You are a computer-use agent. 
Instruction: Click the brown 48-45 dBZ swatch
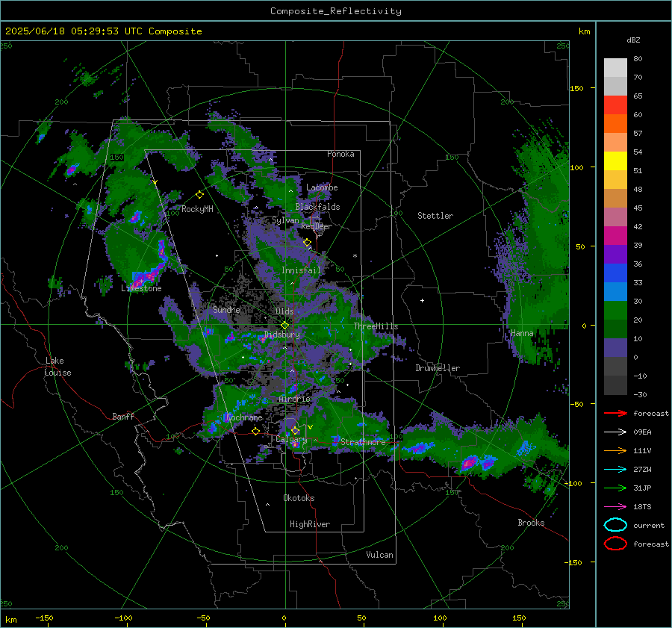615,199
